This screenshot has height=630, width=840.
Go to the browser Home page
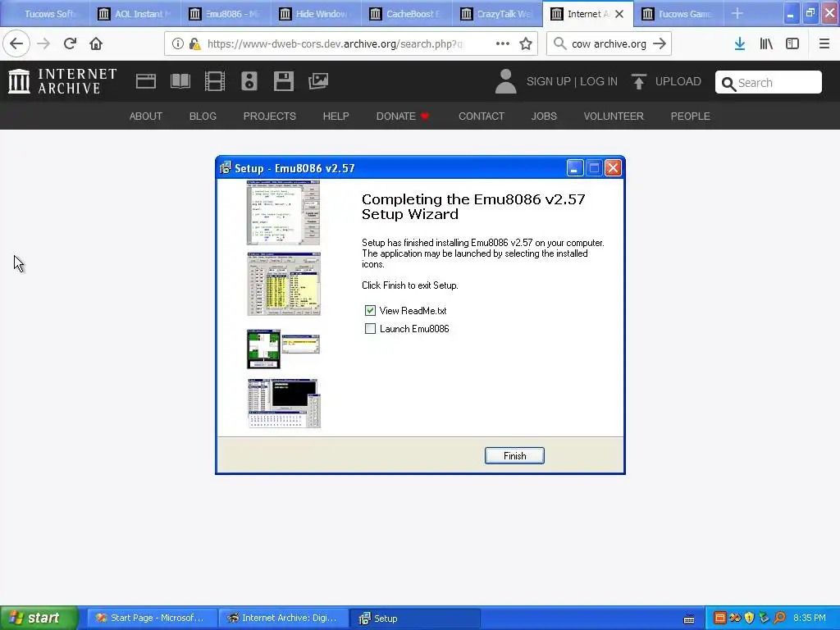tap(96, 43)
